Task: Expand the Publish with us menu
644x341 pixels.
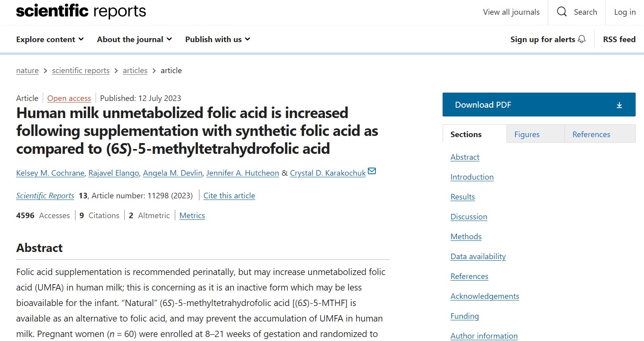Action: (x=218, y=39)
